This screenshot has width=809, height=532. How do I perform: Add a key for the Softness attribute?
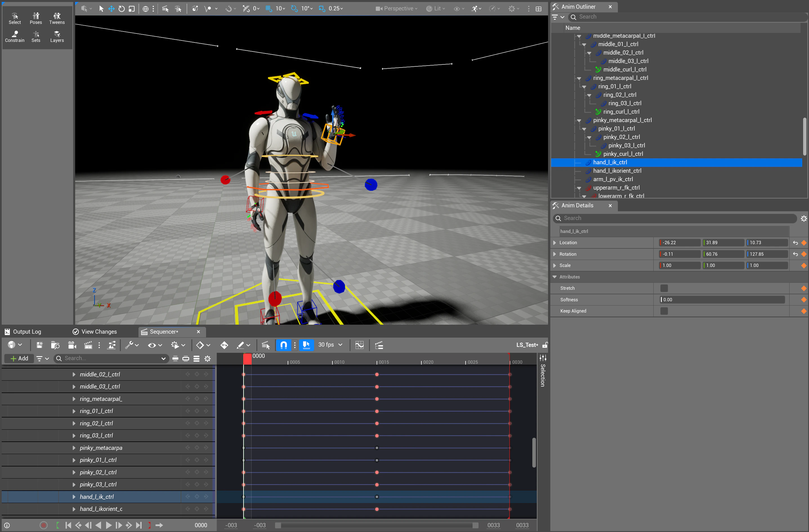[x=804, y=300]
